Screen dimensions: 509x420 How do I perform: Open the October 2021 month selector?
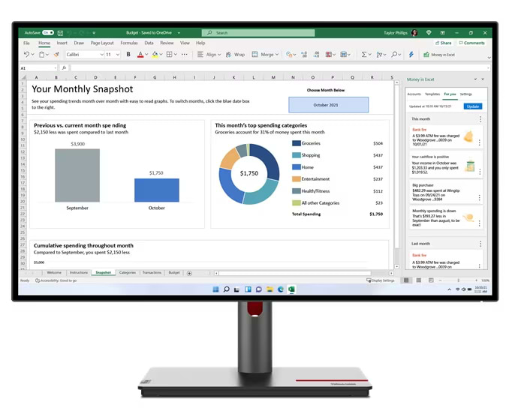tap(328, 105)
